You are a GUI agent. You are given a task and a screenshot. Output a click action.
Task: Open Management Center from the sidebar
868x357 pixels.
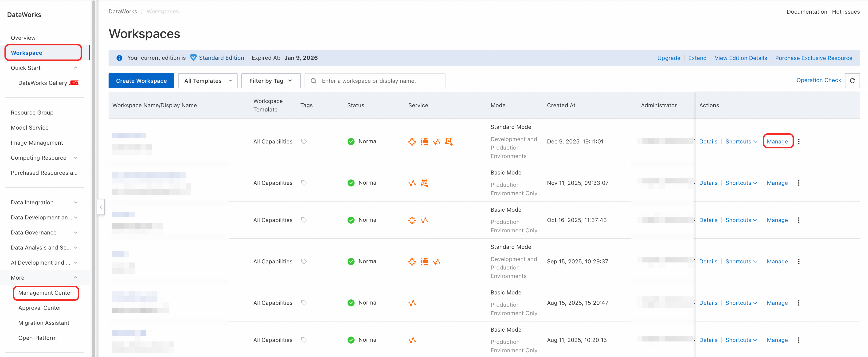pos(46,293)
